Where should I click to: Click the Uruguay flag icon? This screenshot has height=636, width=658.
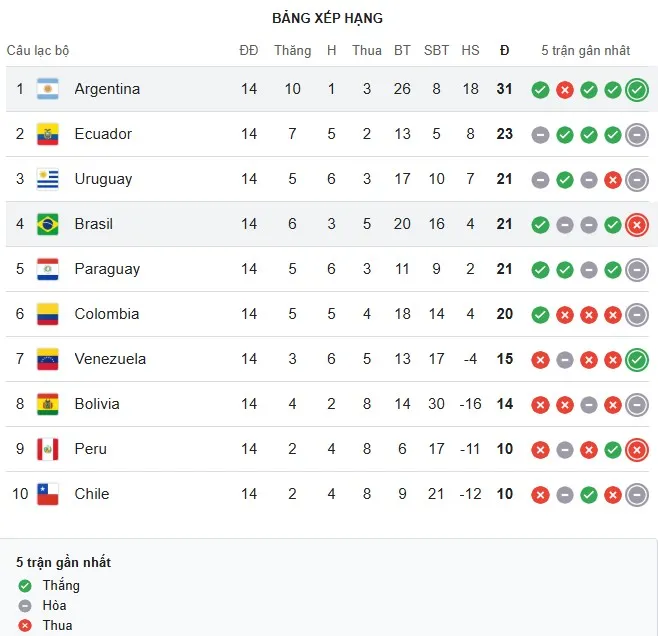48,179
